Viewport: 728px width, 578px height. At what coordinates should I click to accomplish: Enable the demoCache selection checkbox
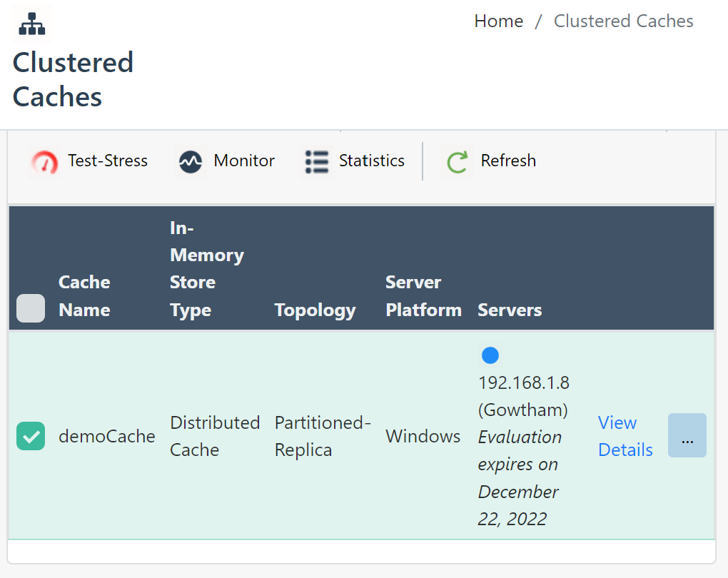31,436
